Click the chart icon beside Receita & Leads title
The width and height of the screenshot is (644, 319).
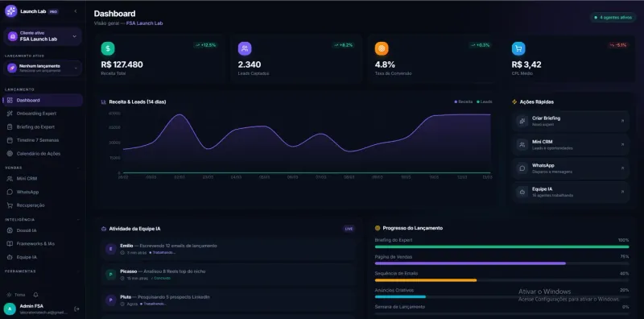(104, 102)
